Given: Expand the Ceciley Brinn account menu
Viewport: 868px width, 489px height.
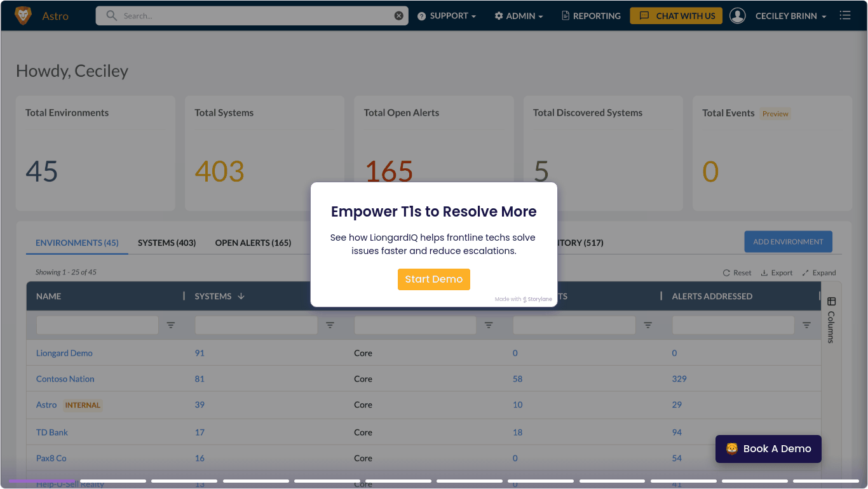Looking at the screenshot, I should tap(790, 16).
